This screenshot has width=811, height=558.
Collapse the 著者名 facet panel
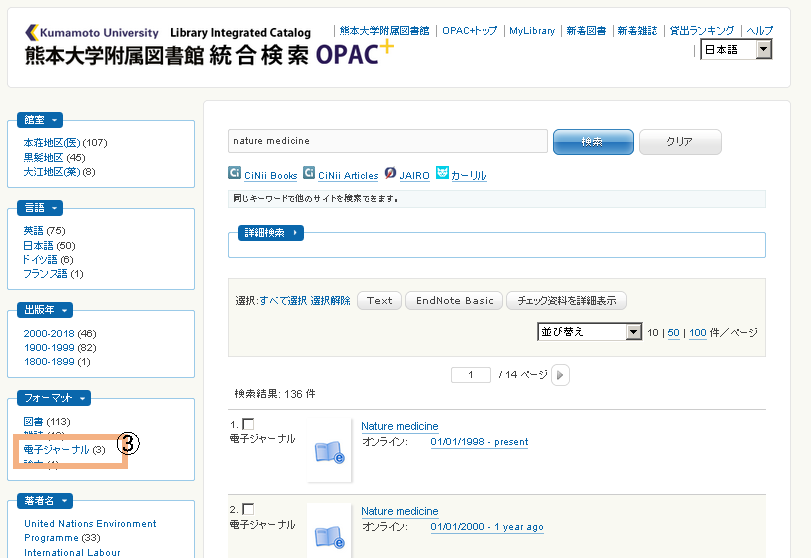(x=45, y=501)
